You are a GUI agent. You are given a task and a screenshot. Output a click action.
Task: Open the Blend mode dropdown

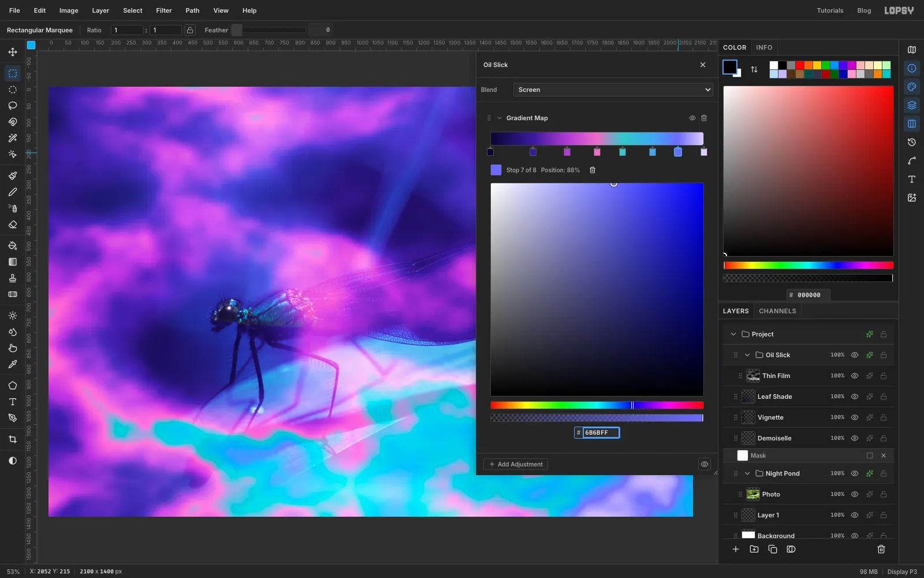pyautogui.click(x=613, y=90)
